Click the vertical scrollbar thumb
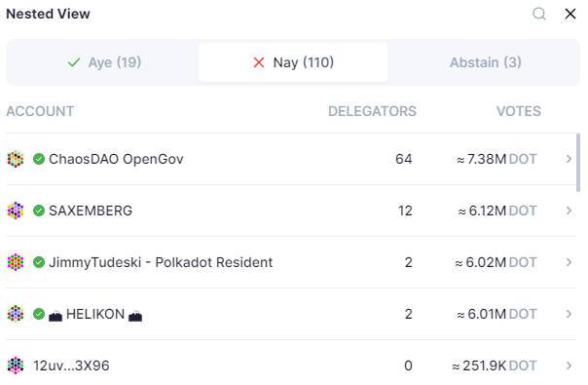The height and width of the screenshot is (385, 588). (x=578, y=163)
